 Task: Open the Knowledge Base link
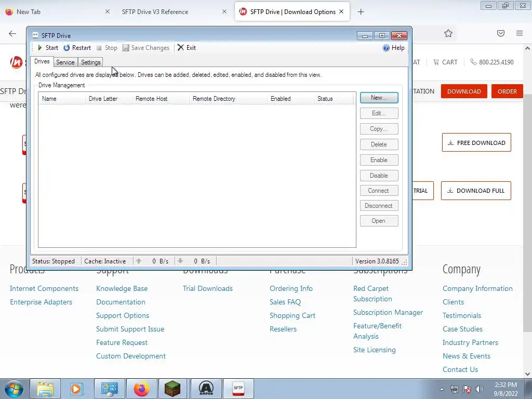click(x=122, y=288)
